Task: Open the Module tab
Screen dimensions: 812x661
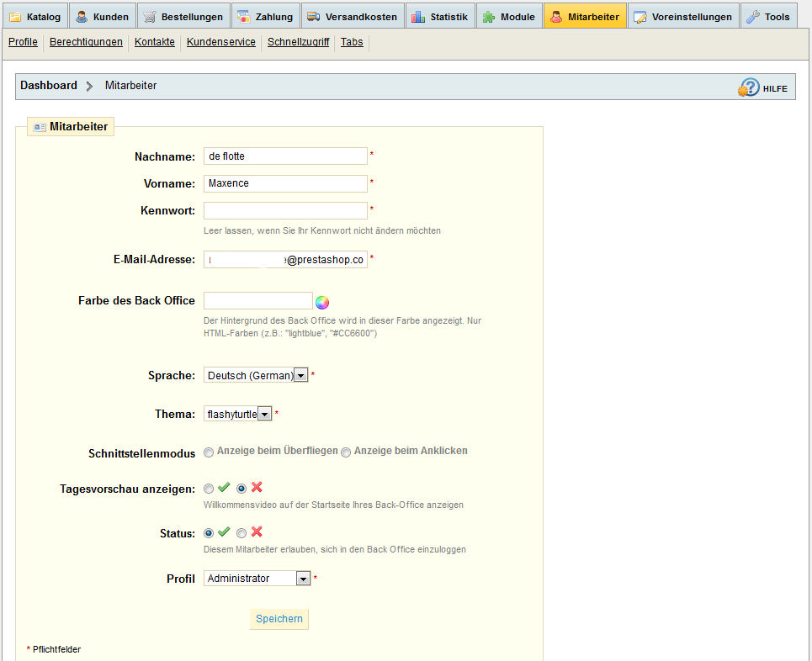Action: 509,16
